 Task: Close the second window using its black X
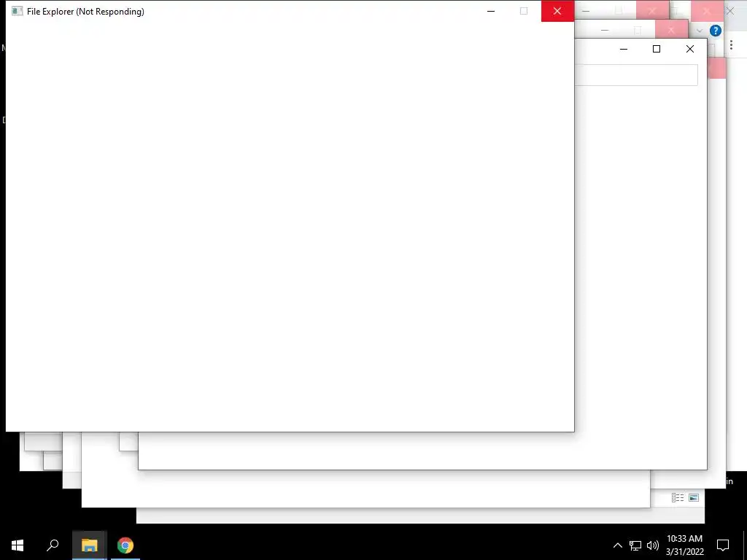point(690,49)
